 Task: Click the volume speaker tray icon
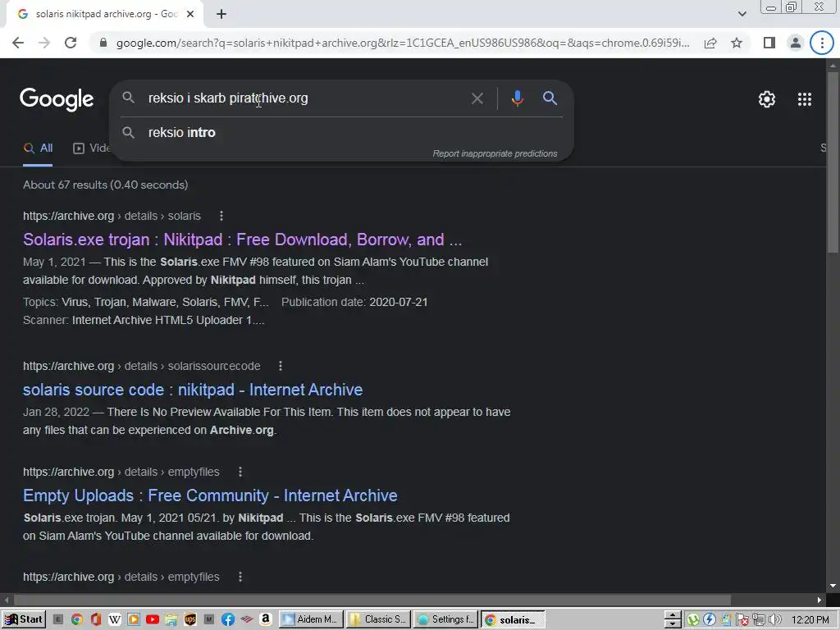[775, 620]
